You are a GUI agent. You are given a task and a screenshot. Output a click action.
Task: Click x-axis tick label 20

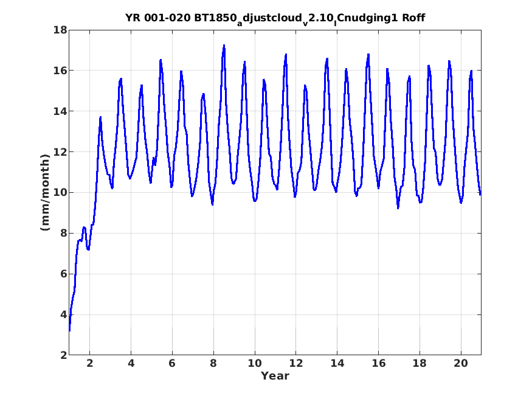[x=461, y=363]
